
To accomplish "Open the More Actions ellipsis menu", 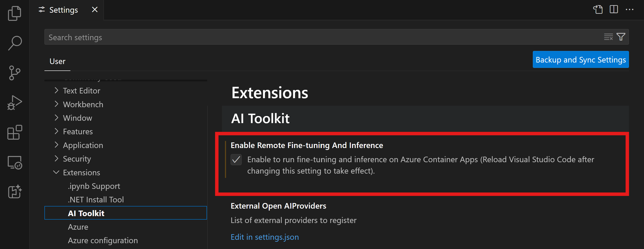I will pos(630,9).
